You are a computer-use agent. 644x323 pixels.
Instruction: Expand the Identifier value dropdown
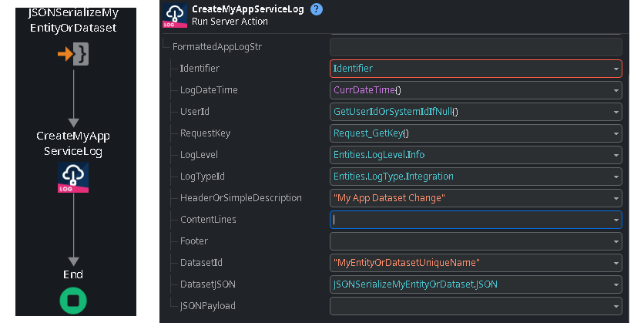pos(615,69)
